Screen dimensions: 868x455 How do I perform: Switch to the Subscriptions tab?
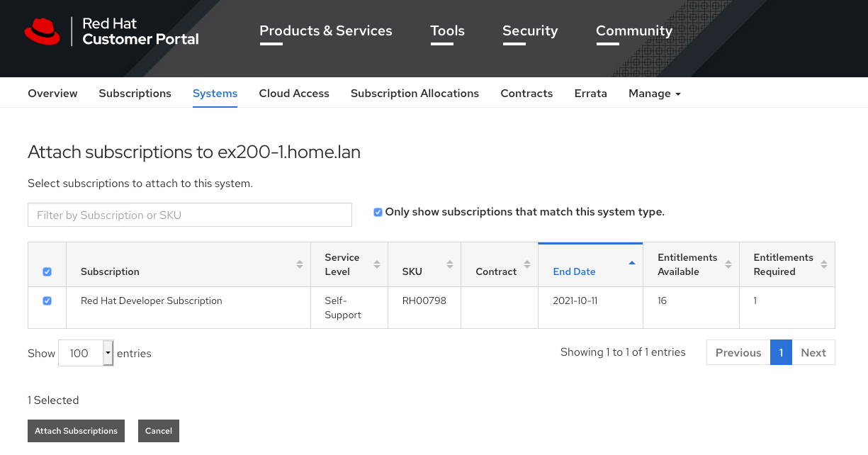[135, 93]
